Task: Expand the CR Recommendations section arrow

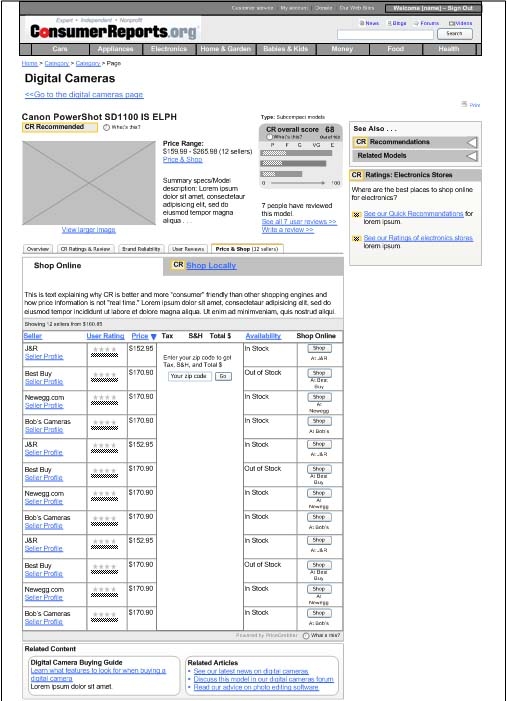Action: (472, 143)
